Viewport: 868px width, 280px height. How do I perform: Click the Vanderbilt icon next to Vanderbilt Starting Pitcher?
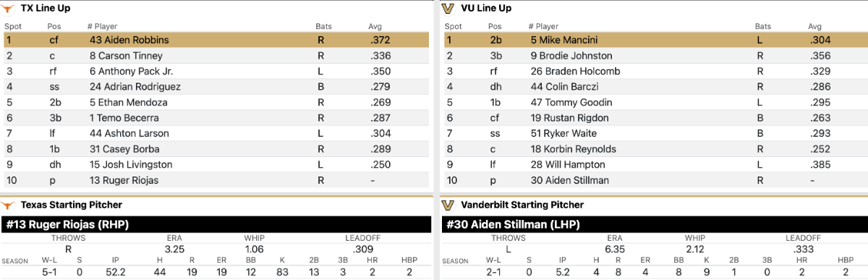pyautogui.click(x=447, y=205)
